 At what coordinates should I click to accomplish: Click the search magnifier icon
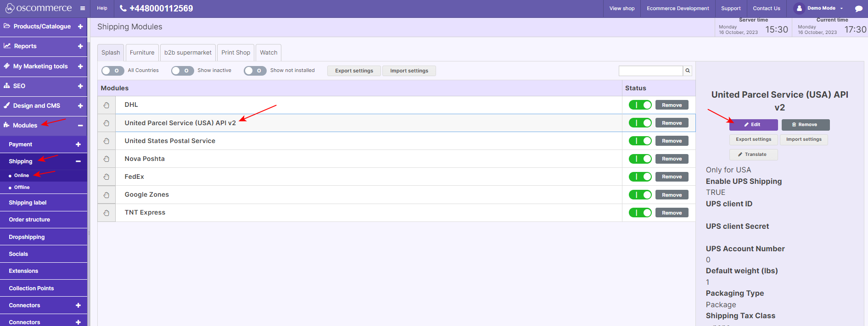(687, 71)
